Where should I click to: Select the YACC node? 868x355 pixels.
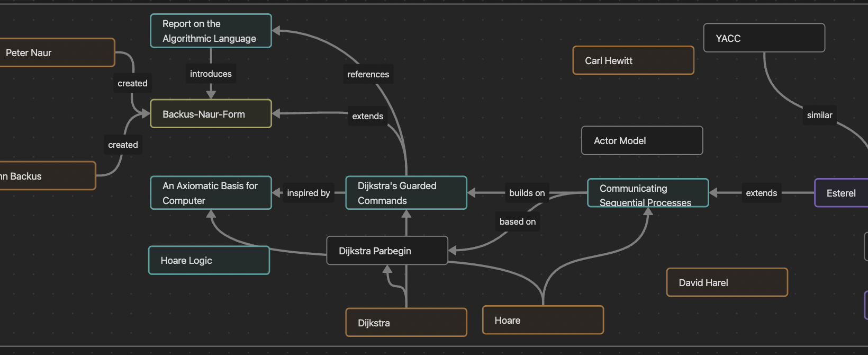pyautogui.click(x=764, y=38)
